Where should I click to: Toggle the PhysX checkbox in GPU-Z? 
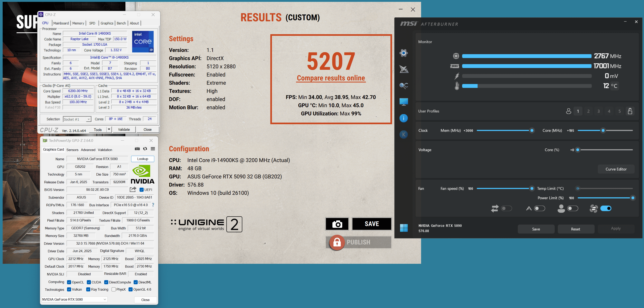pyautogui.click(x=114, y=289)
